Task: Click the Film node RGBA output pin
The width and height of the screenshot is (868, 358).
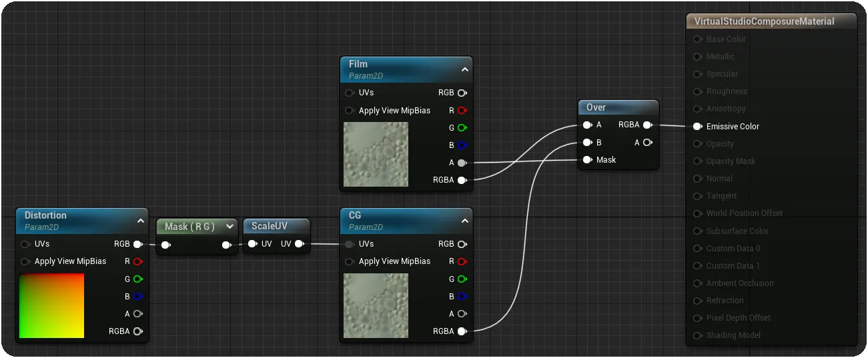Action: tap(462, 180)
